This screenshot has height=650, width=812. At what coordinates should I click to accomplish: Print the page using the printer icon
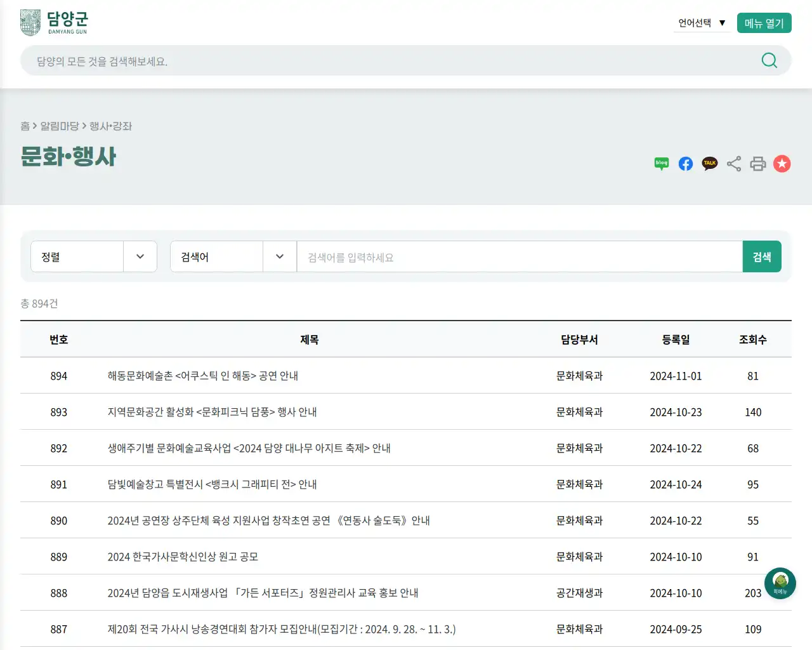[x=757, y=164]
